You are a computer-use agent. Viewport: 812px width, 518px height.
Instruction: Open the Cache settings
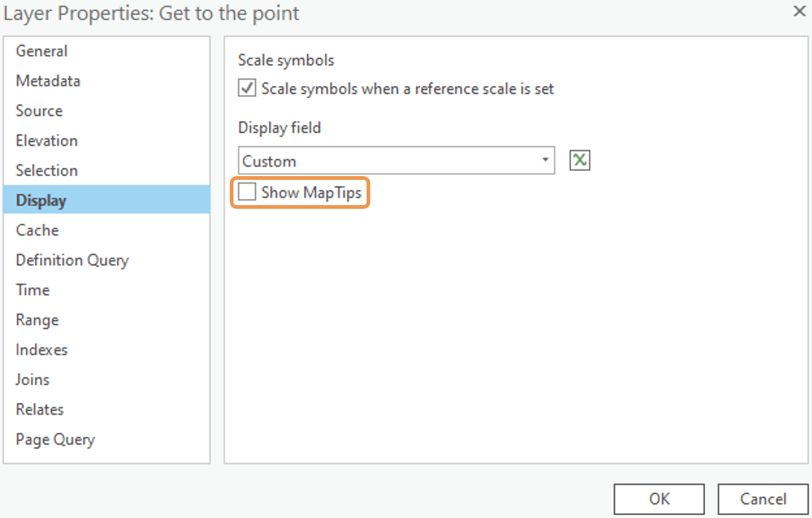(37, 230)
